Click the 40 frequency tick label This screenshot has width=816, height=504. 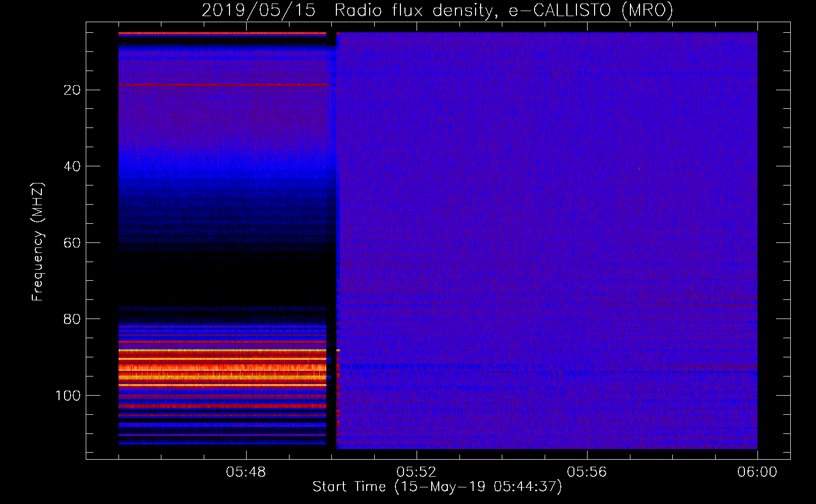[x=72, y=167]
